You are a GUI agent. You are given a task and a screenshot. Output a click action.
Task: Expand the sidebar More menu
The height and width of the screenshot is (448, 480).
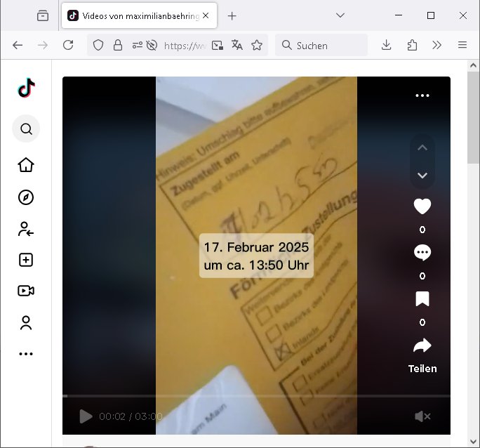[x=26, y=354]
